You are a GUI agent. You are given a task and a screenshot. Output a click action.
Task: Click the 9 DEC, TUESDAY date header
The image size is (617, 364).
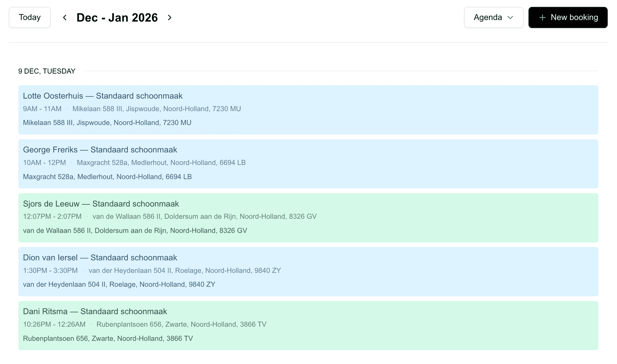click(x=47, y=71)
